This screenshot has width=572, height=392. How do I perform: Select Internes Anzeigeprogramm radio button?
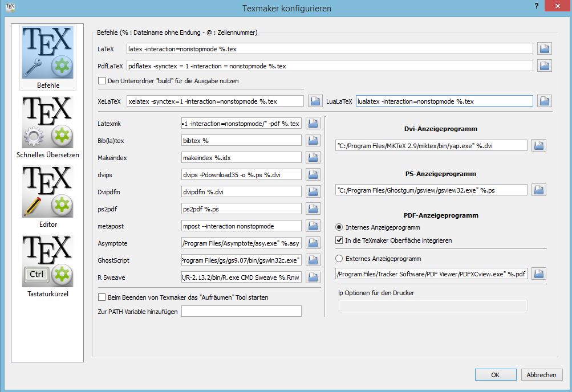339,227
